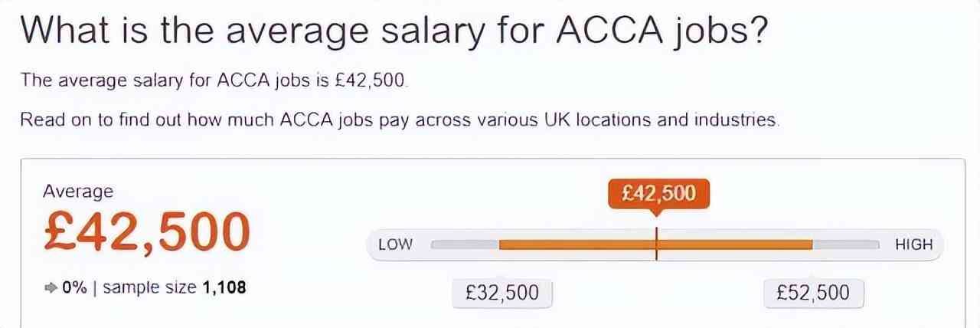This screenshot has width=980, height=328.
Task: Click the sample size 1,108 text
Action: tap(174, 288)
